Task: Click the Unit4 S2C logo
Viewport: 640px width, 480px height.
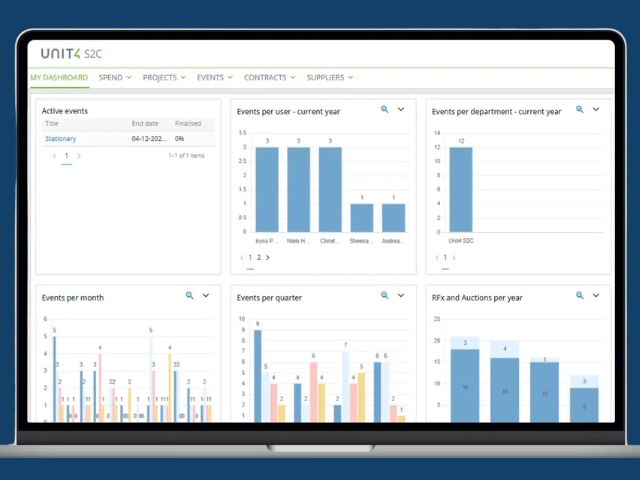Action: tap(71, 53)
